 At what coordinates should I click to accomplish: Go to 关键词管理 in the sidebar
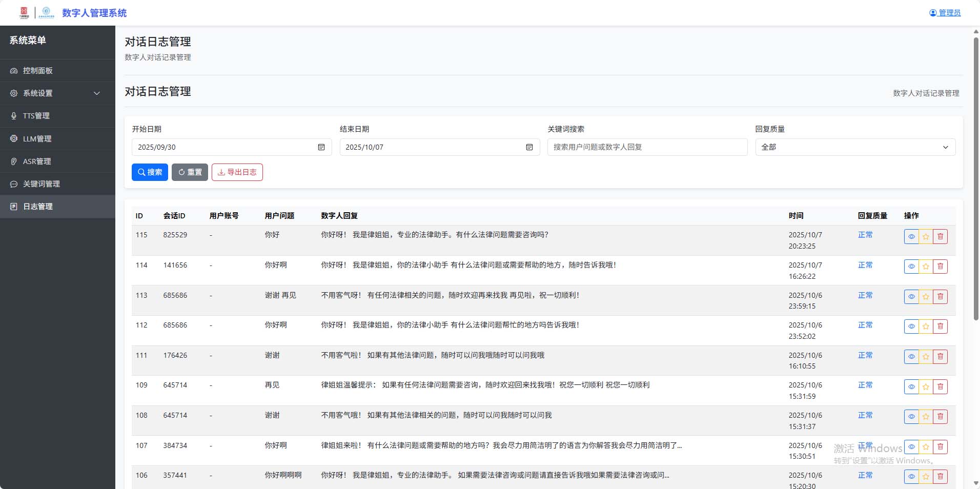point(41,184)
